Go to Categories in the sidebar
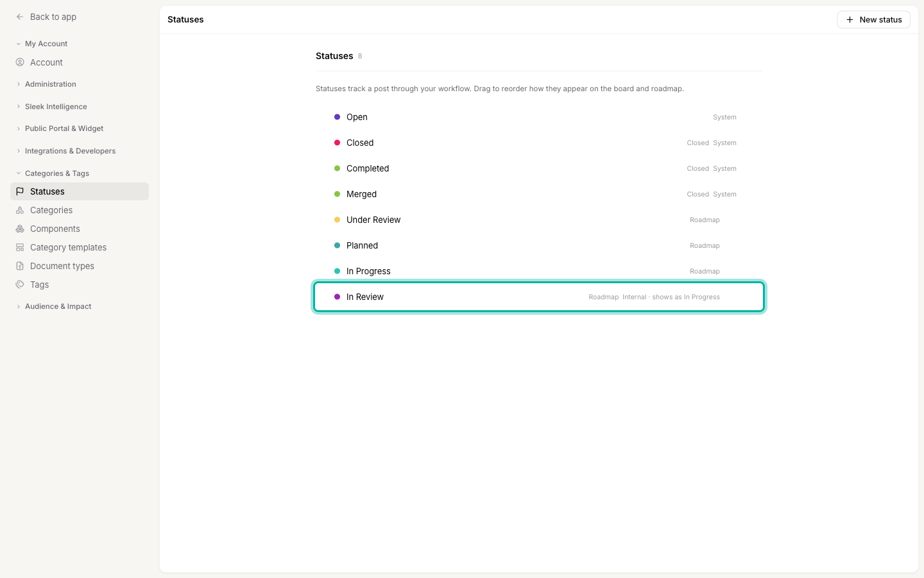This screenshot has height=578, width=924. click(x=80, y=210)
